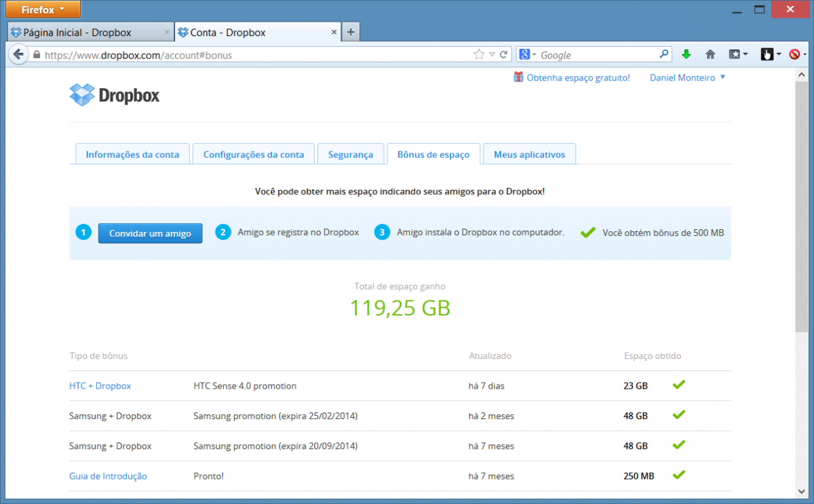Click the Espaço obtido column header

pos(653,356)
